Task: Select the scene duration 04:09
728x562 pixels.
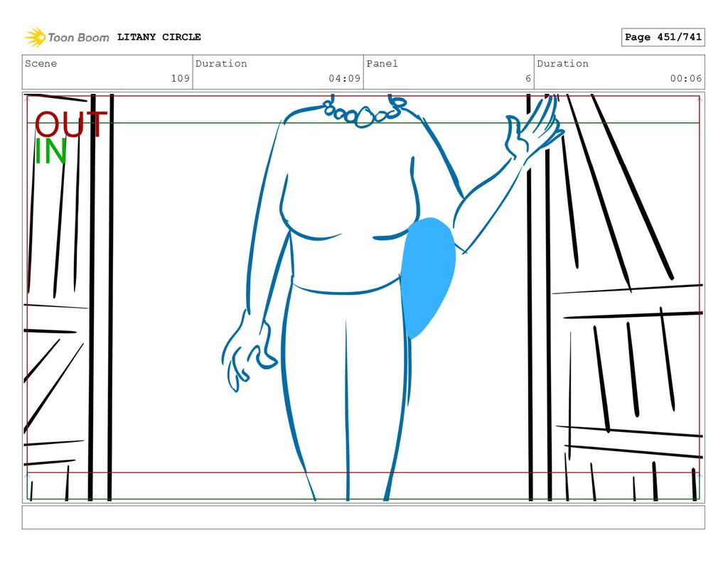Action: tap(345, 78)
